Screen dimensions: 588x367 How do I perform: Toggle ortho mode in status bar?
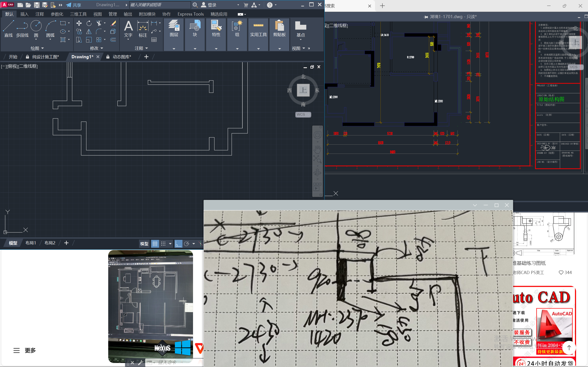tap(178, 244)
